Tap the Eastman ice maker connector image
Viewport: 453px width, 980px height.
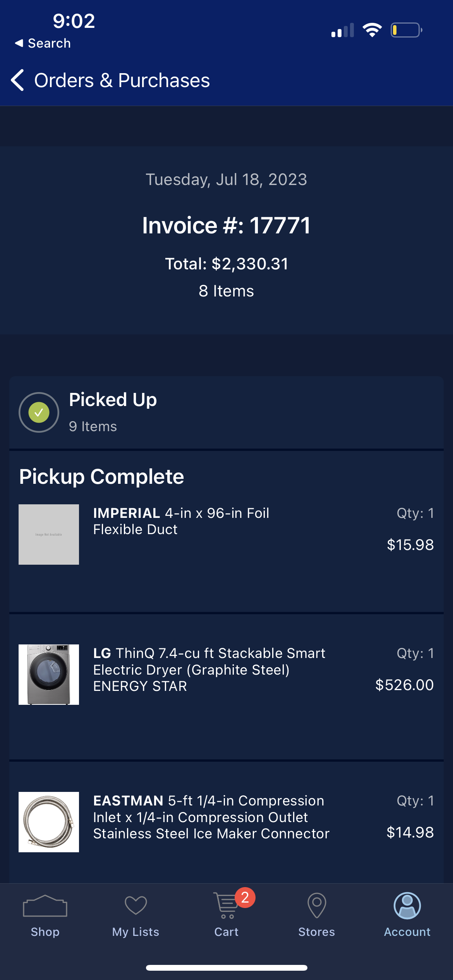(x=49, y=822)
